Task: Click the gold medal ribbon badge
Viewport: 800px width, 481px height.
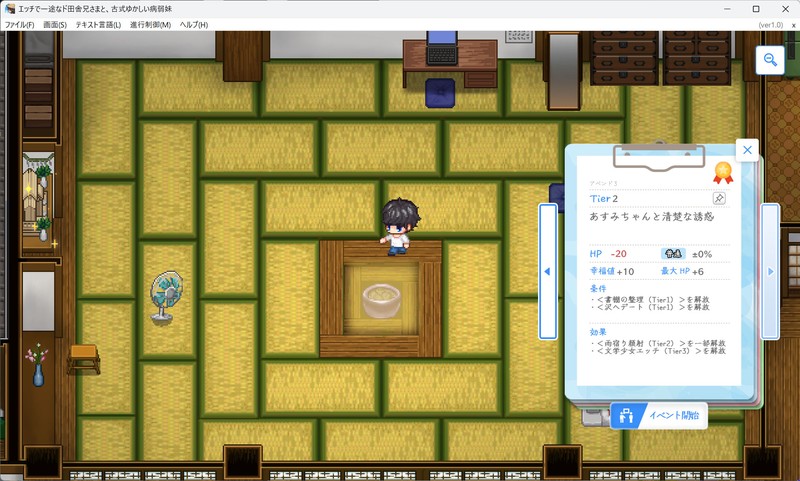Action: click(721, 171)
